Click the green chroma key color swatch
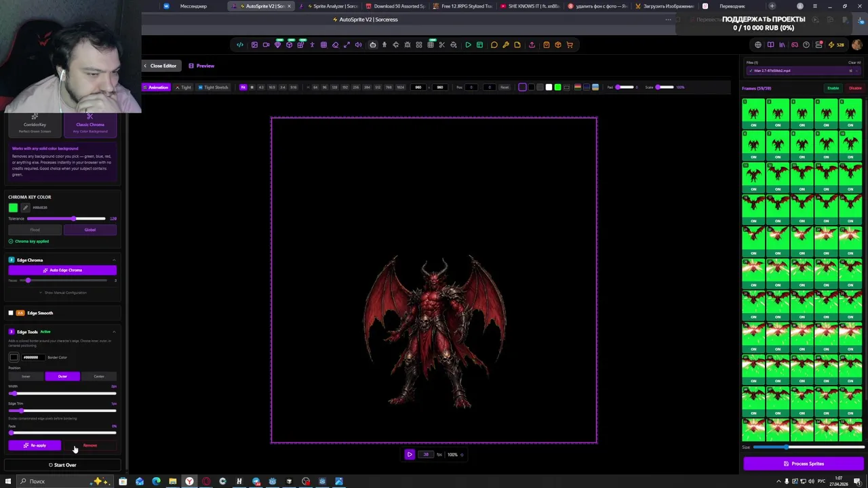 (13, 207)
